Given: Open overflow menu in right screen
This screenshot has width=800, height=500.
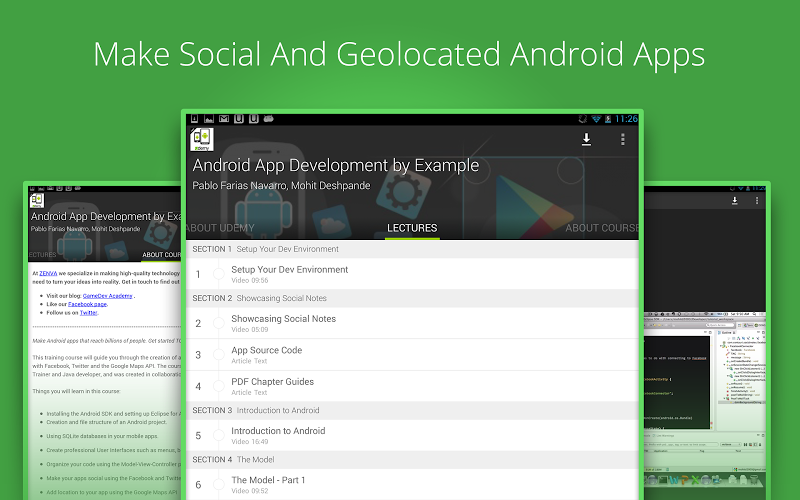Looking at the screenshot, I should coord(757,201).
